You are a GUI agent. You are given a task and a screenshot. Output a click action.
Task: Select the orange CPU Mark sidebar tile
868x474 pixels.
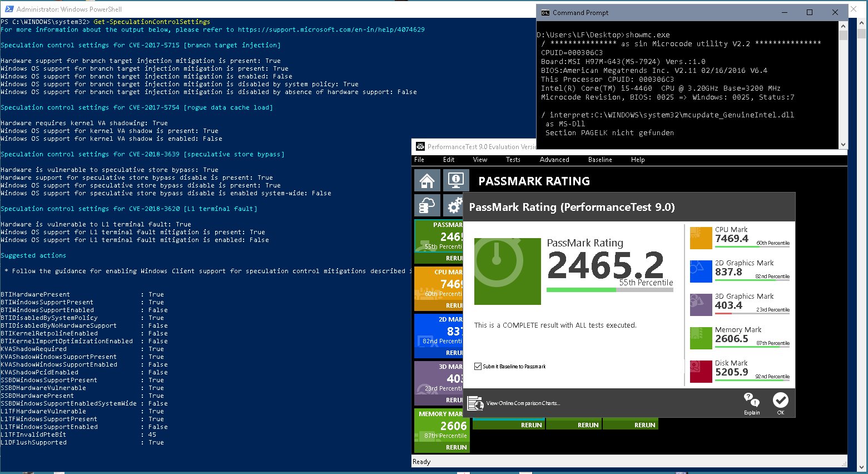click(439, 283)
